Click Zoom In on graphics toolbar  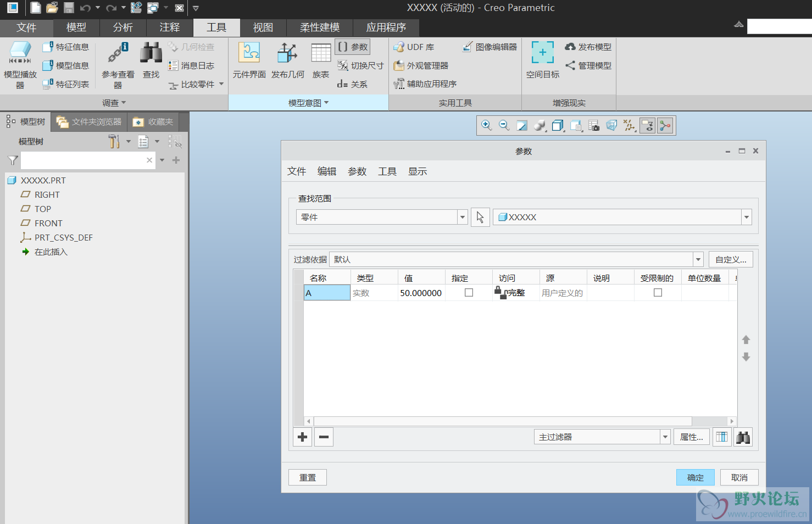(x=486, y=125)
